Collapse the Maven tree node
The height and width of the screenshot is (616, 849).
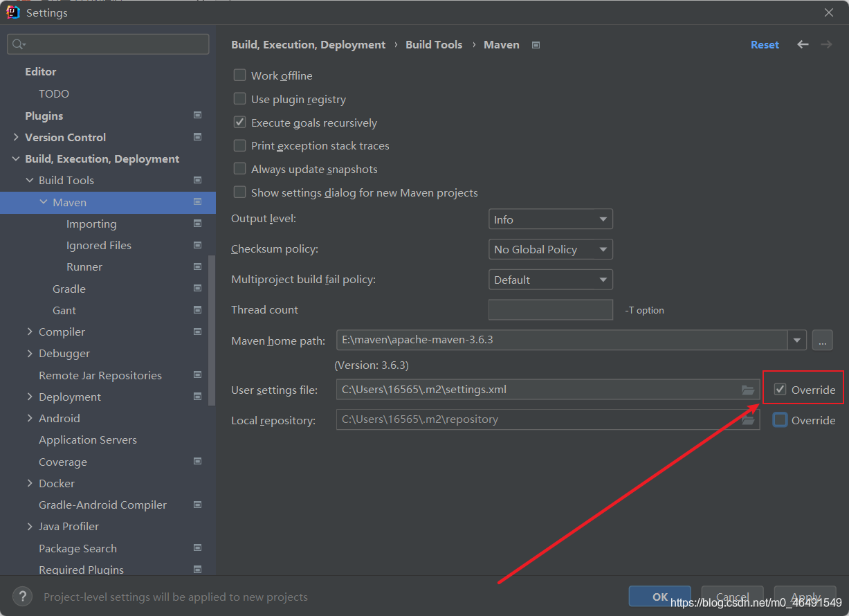point(44,202)
